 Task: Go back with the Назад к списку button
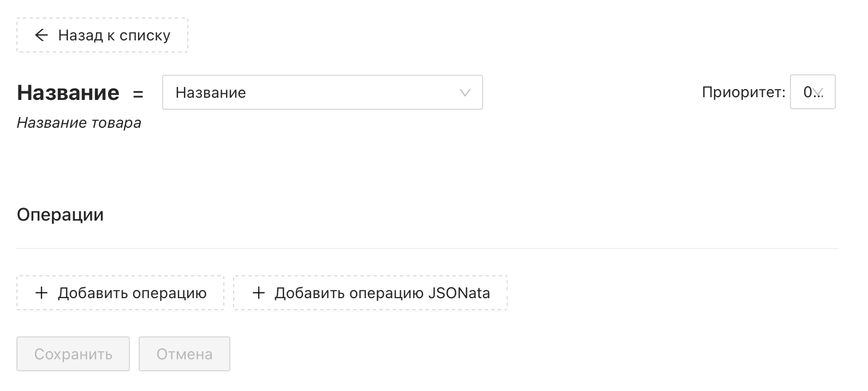point(103,35)
